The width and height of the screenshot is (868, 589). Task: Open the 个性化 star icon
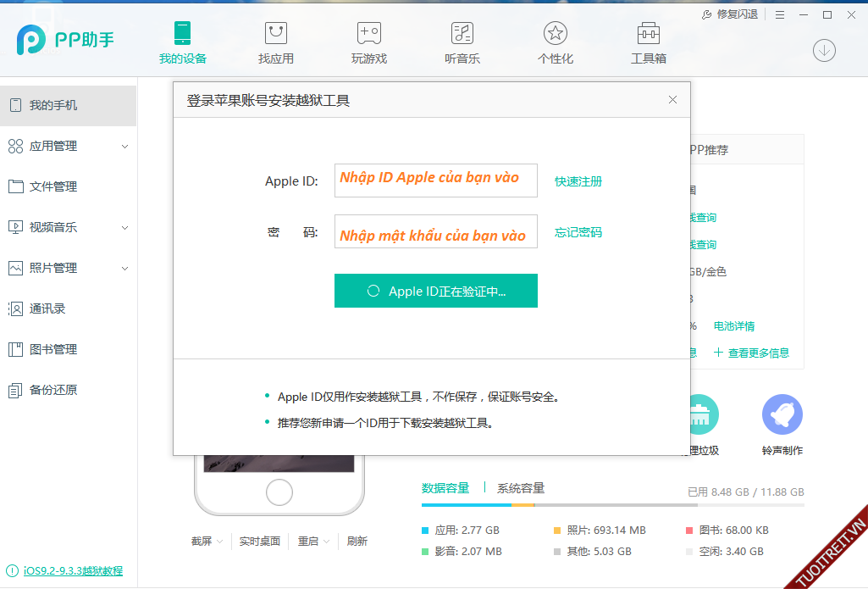click(x=555, y=34)
